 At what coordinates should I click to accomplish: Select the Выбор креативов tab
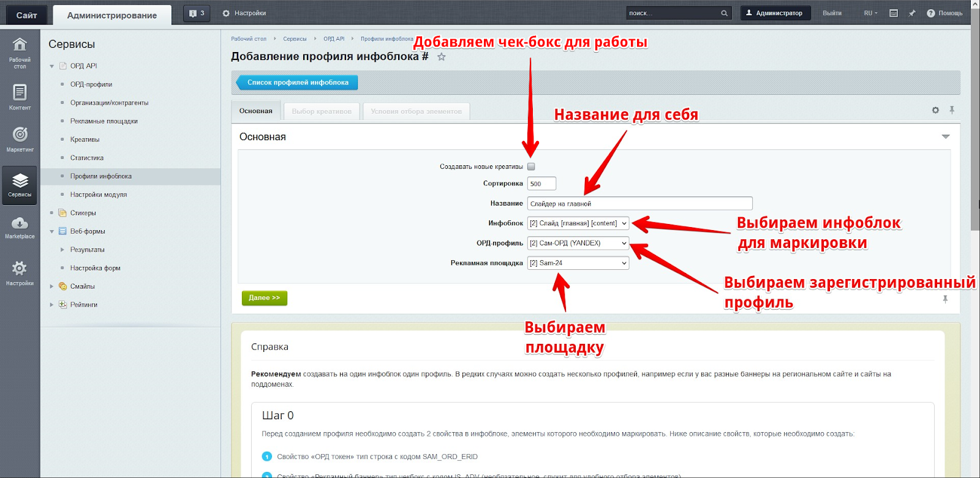(x=322, y=111)
